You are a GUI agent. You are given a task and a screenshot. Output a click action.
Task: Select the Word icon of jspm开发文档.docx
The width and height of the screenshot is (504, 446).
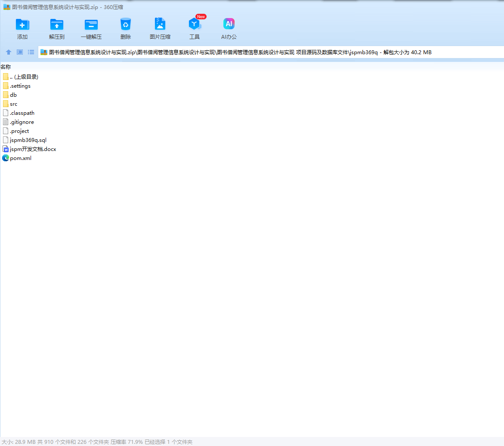click(x=6, y=149)
